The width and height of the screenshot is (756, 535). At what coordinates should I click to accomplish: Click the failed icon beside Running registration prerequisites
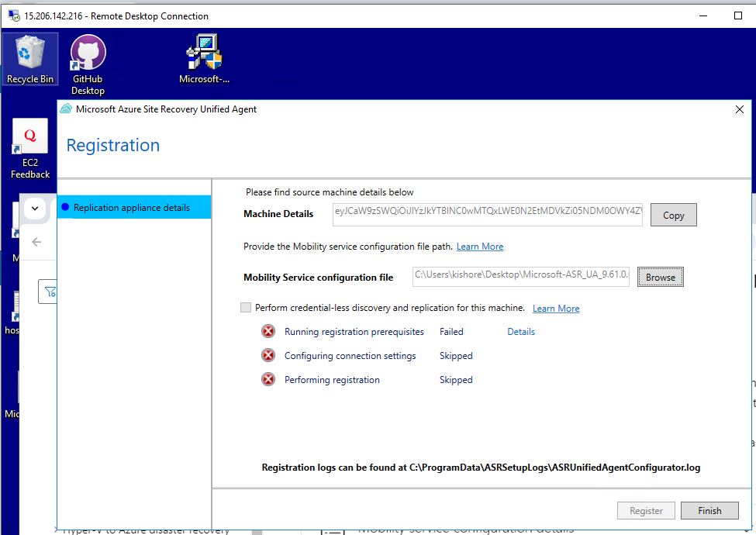(x=268, y=332)
